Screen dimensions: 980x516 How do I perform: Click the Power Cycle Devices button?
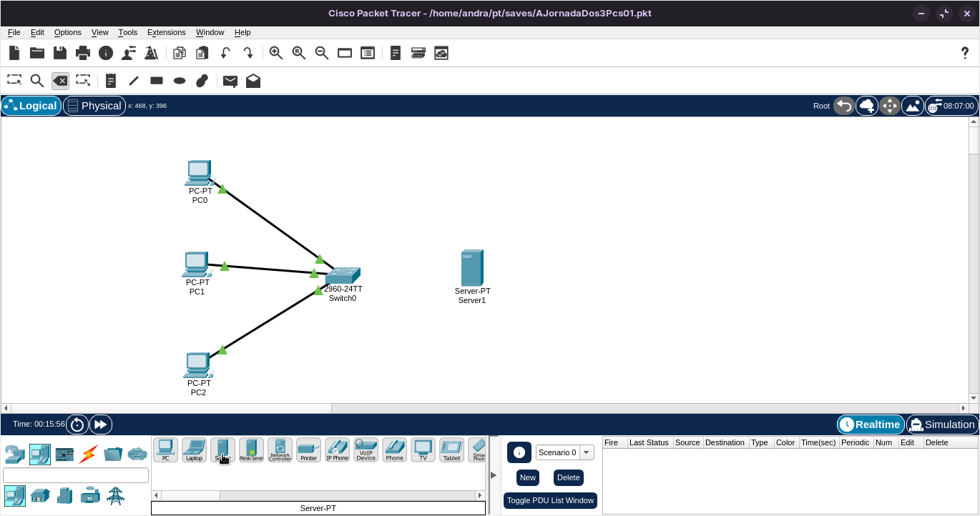pos(77,425)
